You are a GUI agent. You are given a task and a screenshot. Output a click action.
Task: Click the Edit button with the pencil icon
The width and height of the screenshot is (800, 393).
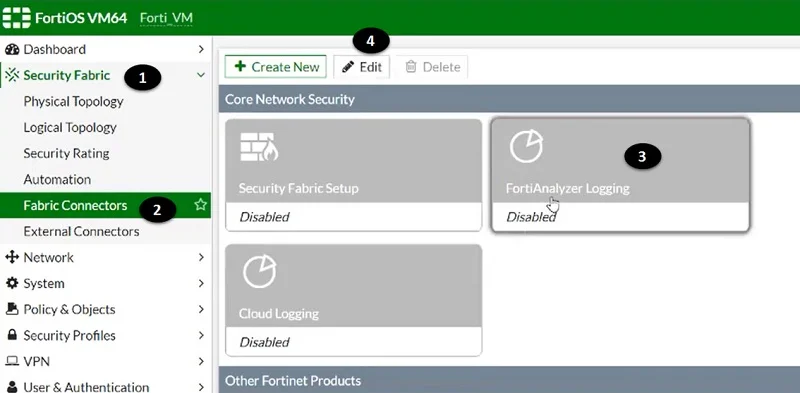[362, 67]
